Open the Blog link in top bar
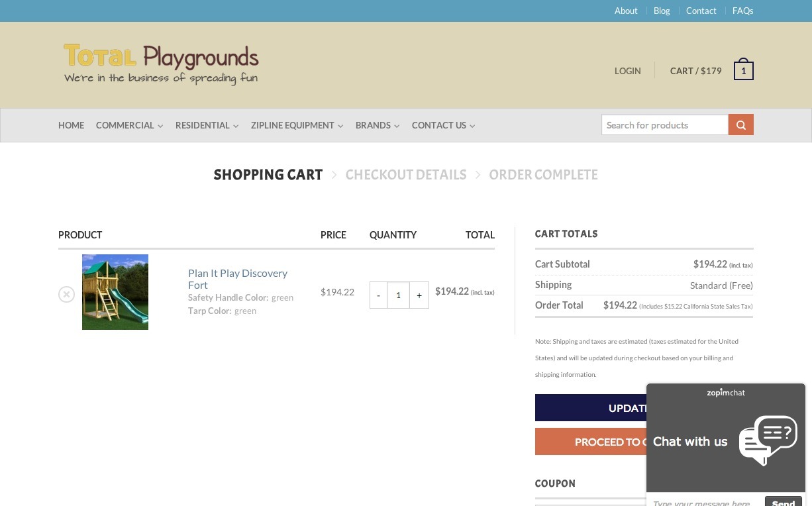 [662, 11]
